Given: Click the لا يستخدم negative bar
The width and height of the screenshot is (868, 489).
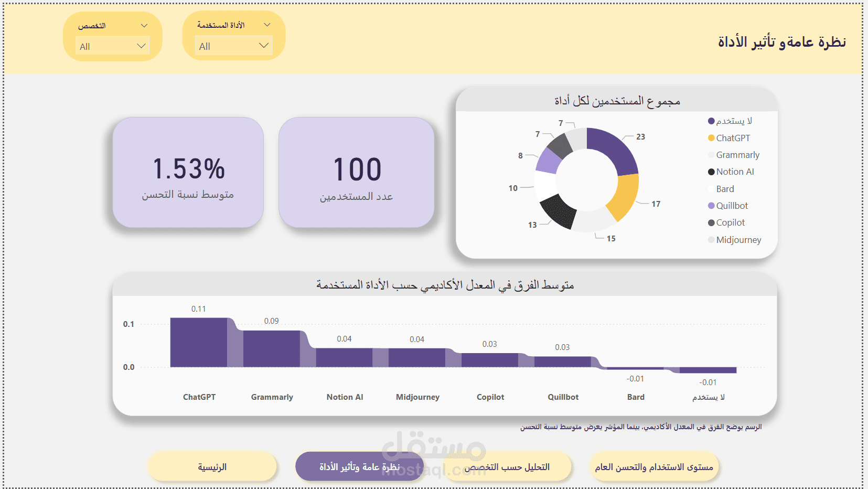Looking at the screenshot, I should (708, 370).
